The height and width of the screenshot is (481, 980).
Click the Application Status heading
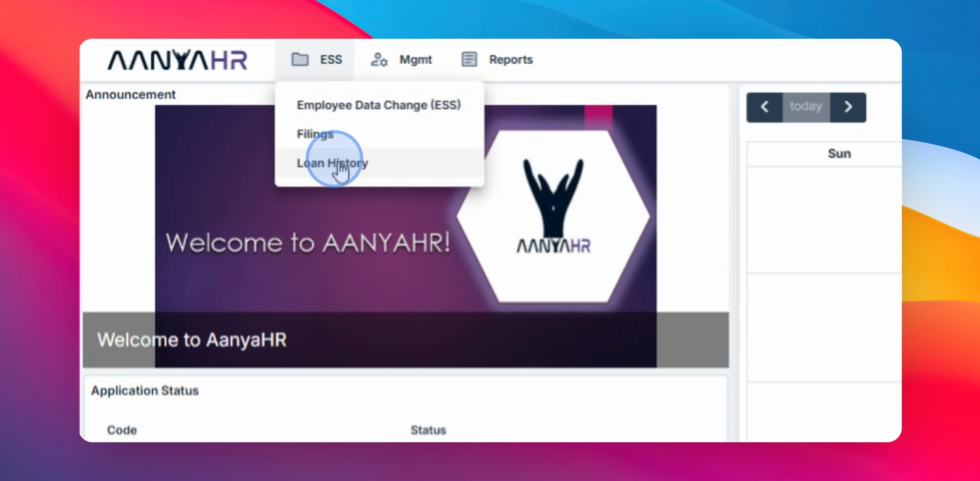pos(145,391)
